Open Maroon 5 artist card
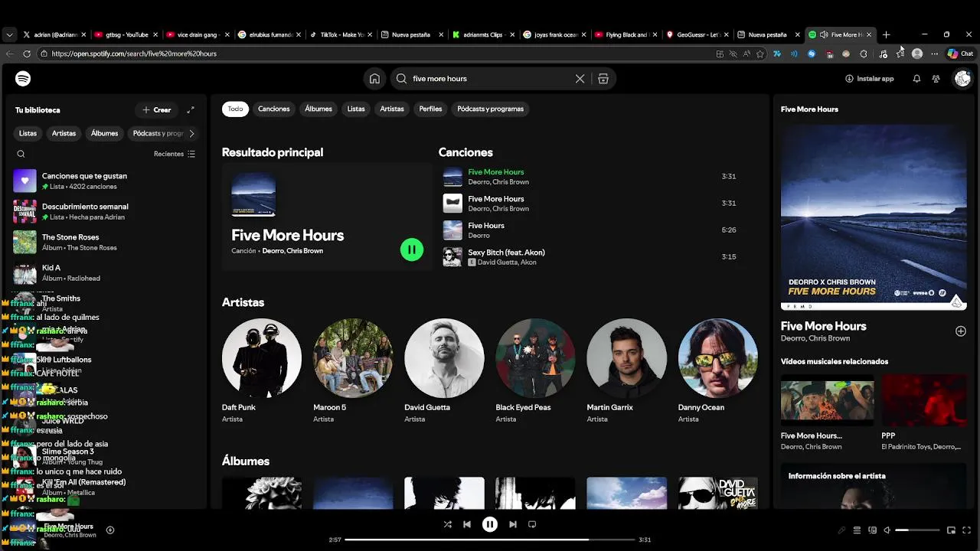Viewport: 980px width, 551px height. (353, 371)
